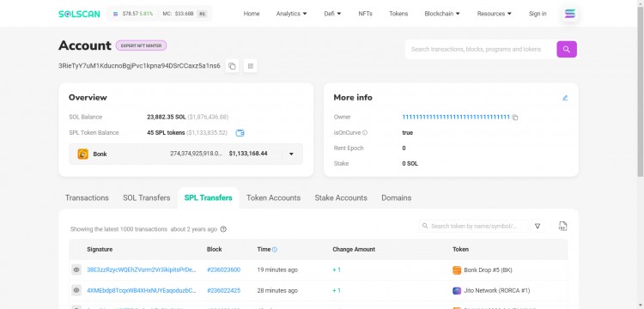Copy the account address icon

[232, 65]
